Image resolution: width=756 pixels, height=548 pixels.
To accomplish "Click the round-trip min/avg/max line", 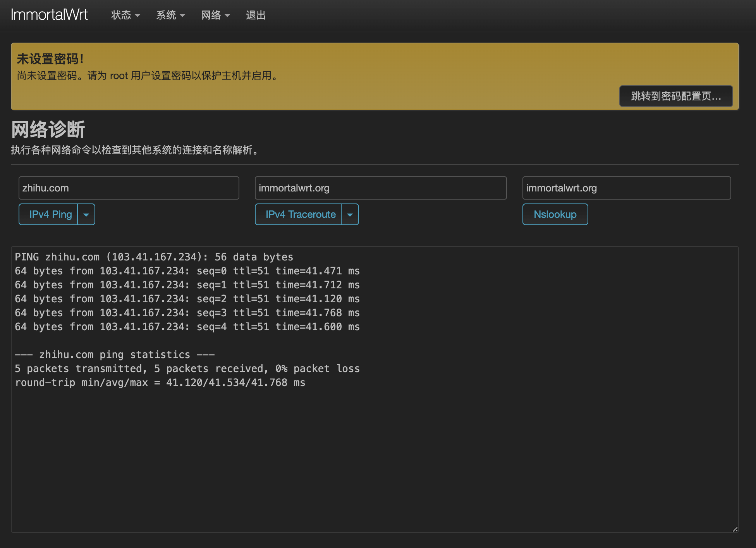I will coord(160,383).
